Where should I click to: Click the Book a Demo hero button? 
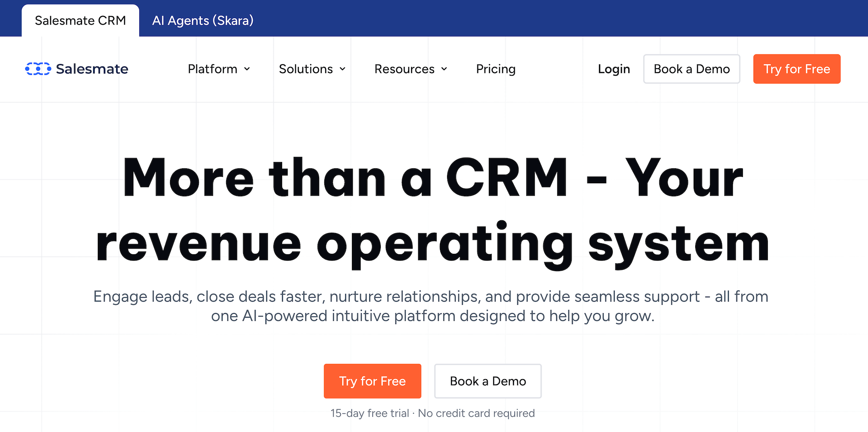click(487, 381)
